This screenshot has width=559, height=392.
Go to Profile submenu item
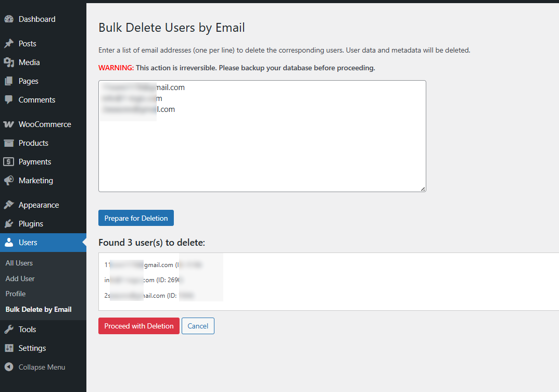[16, 294]
